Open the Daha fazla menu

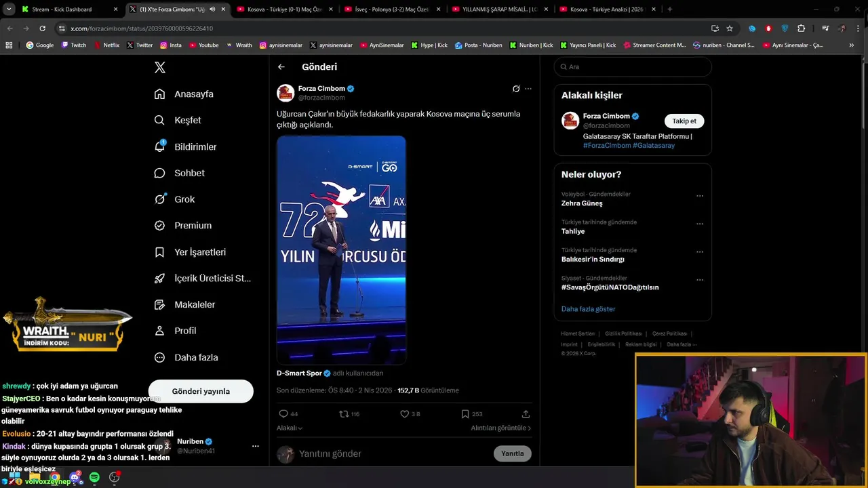click(x=186, y=357)
